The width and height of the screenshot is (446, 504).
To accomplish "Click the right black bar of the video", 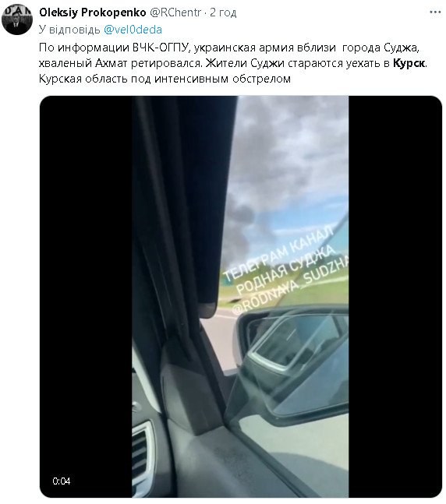I will [395, 296].
